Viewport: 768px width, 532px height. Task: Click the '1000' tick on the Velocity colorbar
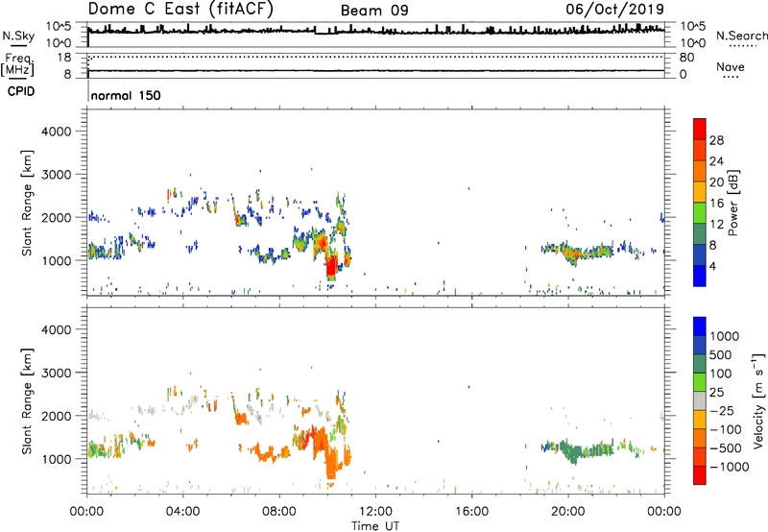[725, 336]
